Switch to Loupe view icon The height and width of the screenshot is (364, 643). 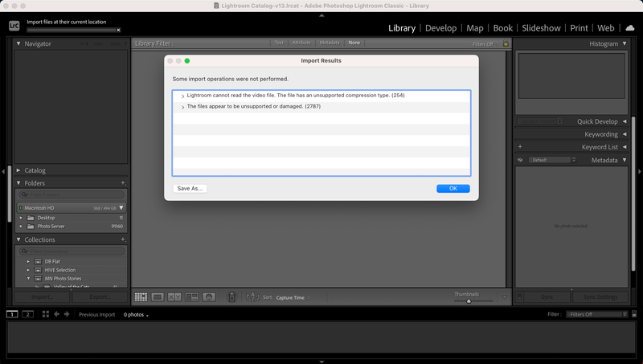(x=158, y=297)
